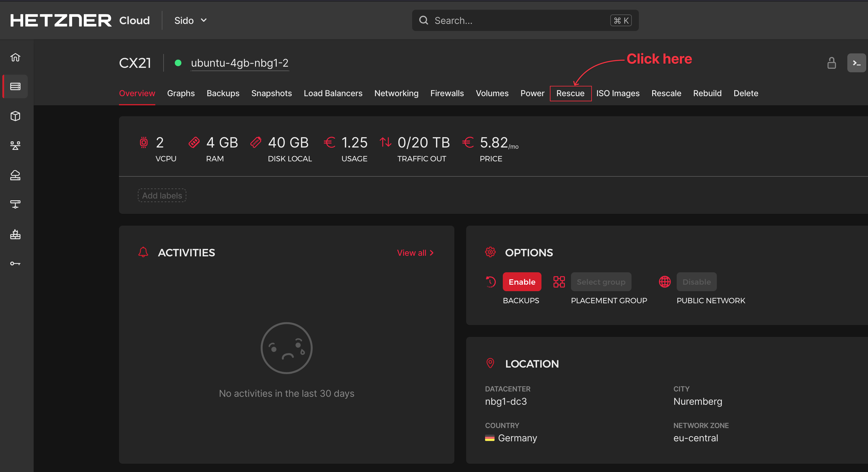The width and height of the screenshot is (868, 472).
Task: Open the Volumes cube icon in sidebar
Action: 15,116
